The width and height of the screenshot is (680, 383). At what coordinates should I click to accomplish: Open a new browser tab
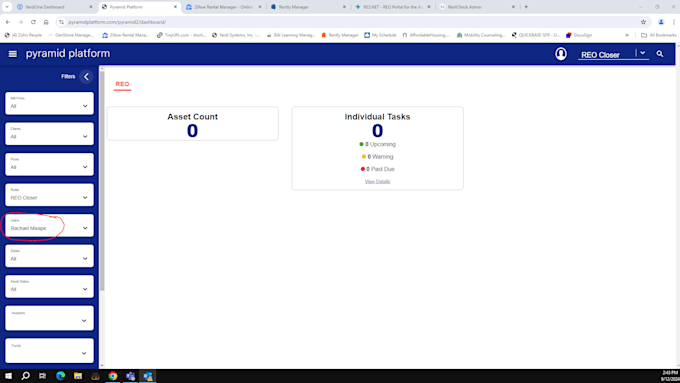[526, 7]
